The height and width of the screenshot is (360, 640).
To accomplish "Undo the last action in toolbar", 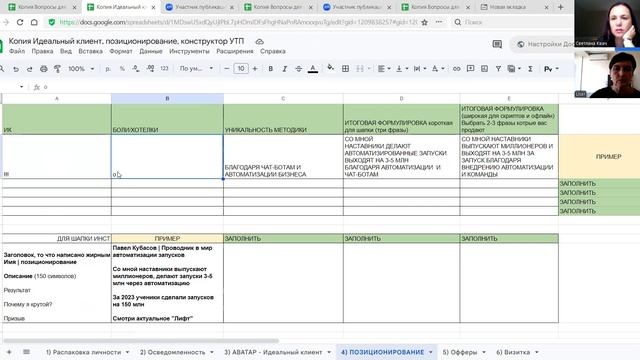I will point(16,69).
